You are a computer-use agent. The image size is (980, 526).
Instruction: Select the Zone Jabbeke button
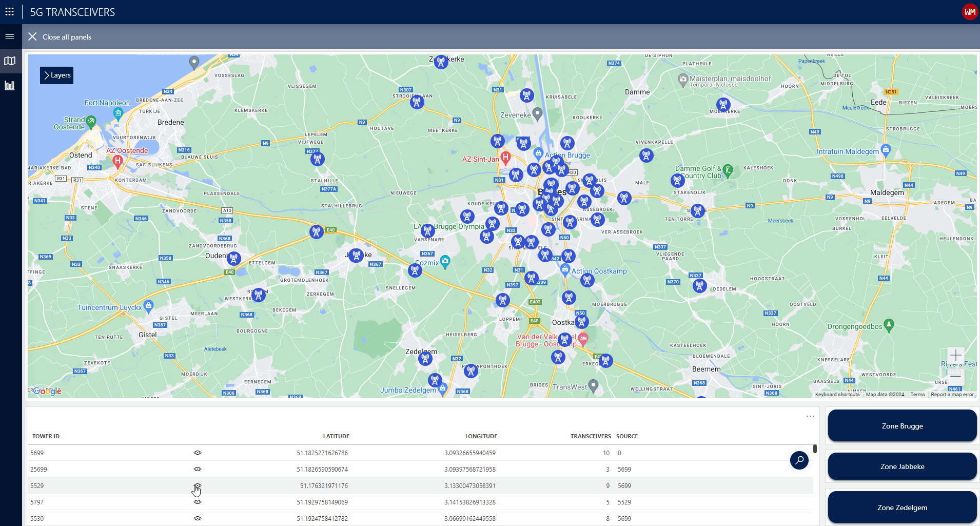click(902, 466)
